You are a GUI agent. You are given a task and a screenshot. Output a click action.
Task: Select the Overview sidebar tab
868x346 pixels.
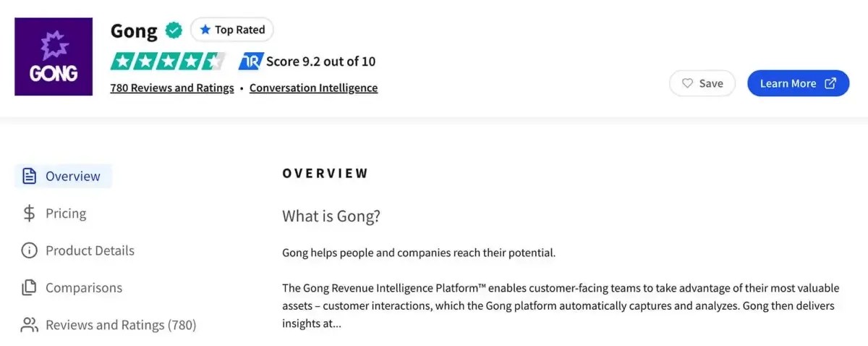click(x=63, y=176)
